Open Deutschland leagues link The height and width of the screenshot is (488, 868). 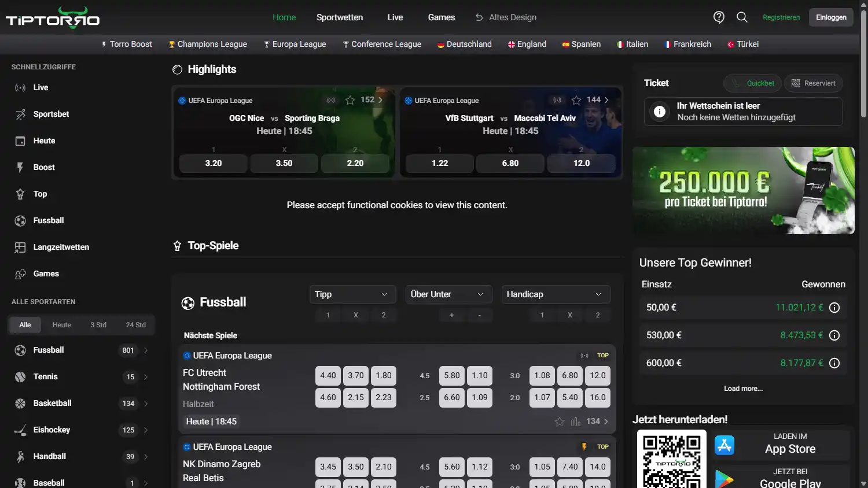(465, 45)
